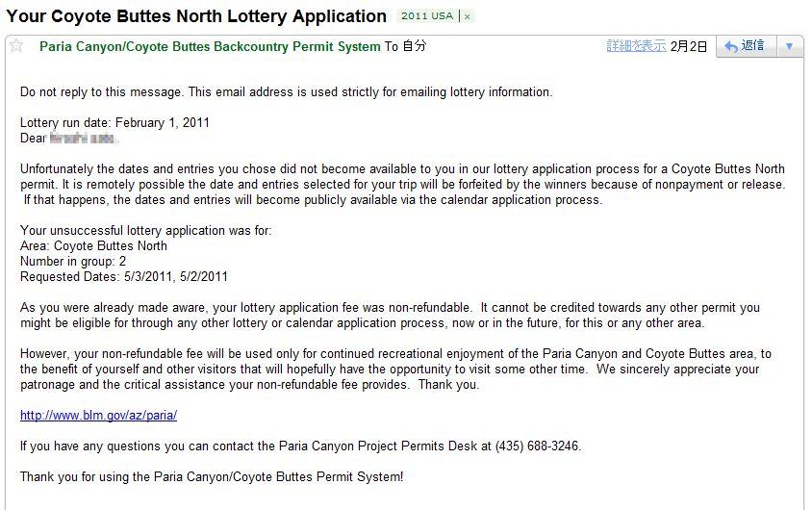Click the Area: Coyote Buttes North line
The width and height of the screenshot is (812, 510).
[93, 246]
